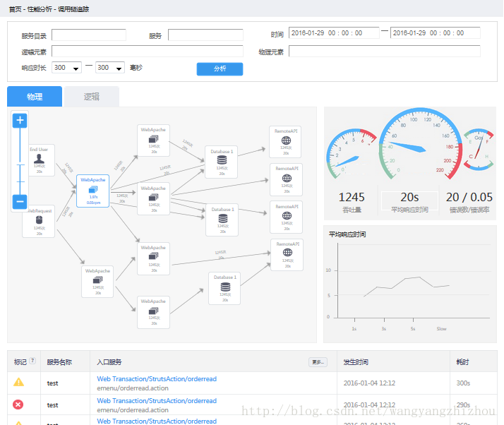The width and height of the screenshot is (504, 425).
Task: Click the end time date field
Action: point(436,32)
